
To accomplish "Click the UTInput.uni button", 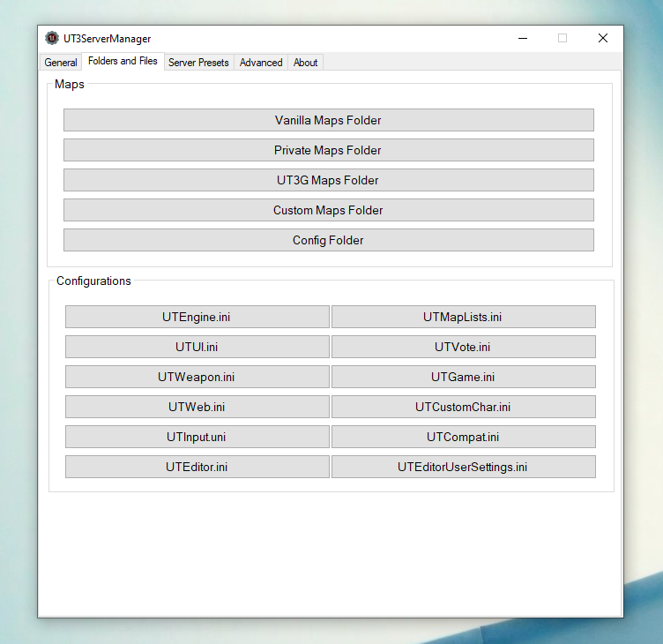I will [197, 437].
